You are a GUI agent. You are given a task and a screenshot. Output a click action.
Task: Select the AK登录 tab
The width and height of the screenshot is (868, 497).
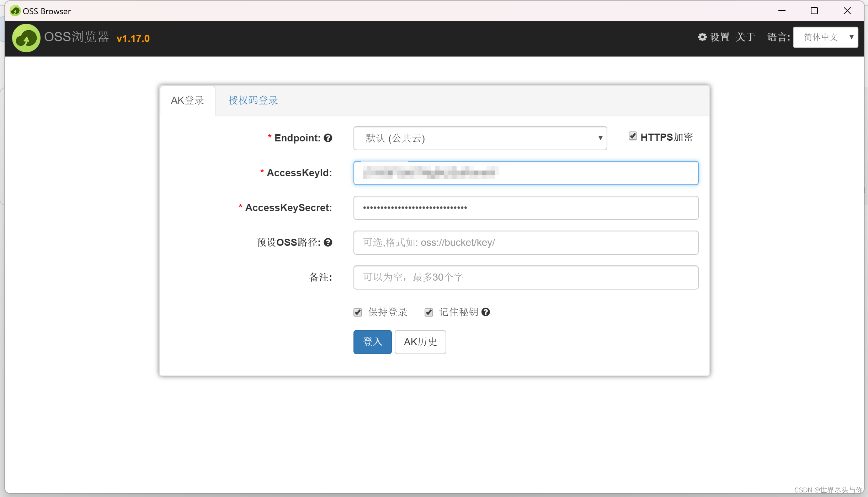tap(187, 100)
